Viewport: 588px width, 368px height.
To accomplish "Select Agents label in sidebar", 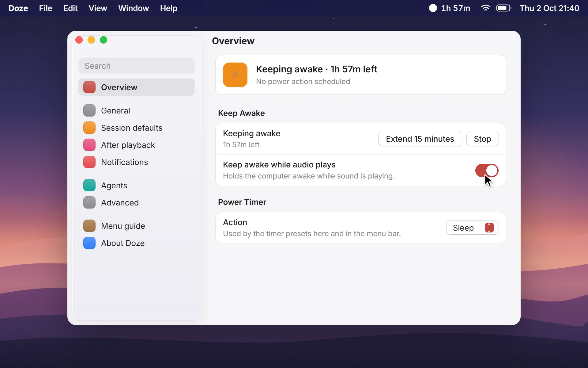I will (x=114, y=185).
